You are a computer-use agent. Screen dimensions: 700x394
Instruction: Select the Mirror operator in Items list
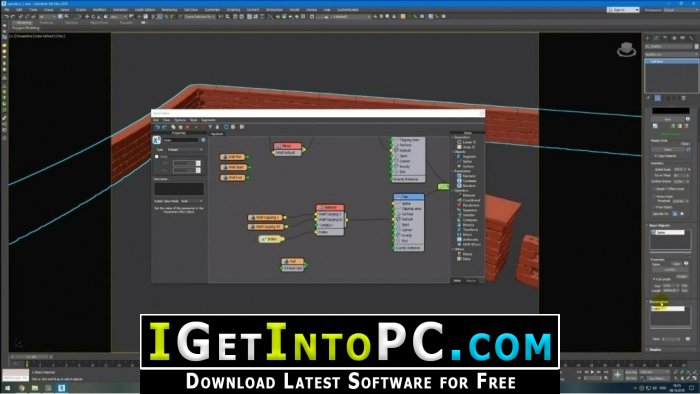point(467,234)
